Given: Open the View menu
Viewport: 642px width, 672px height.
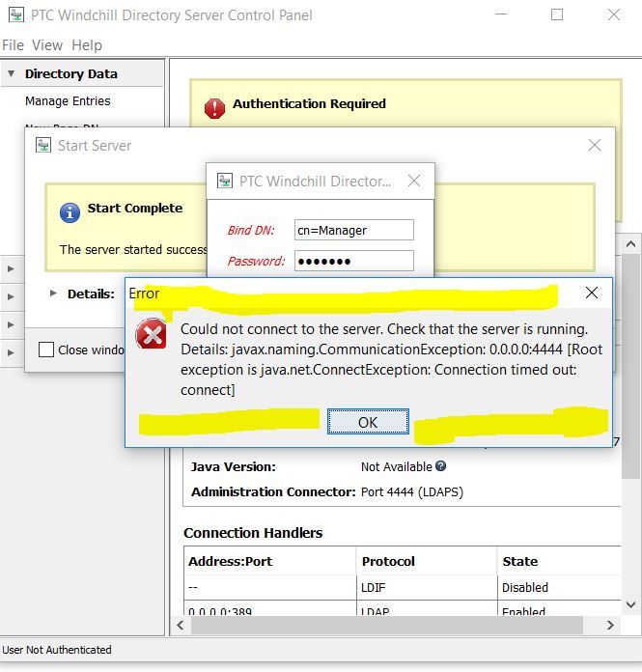Looking at the screenshot, I should [47, 45].
